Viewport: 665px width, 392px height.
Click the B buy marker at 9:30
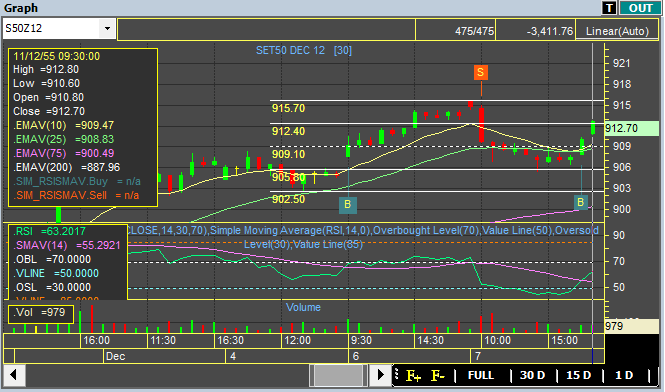point(348,205)
